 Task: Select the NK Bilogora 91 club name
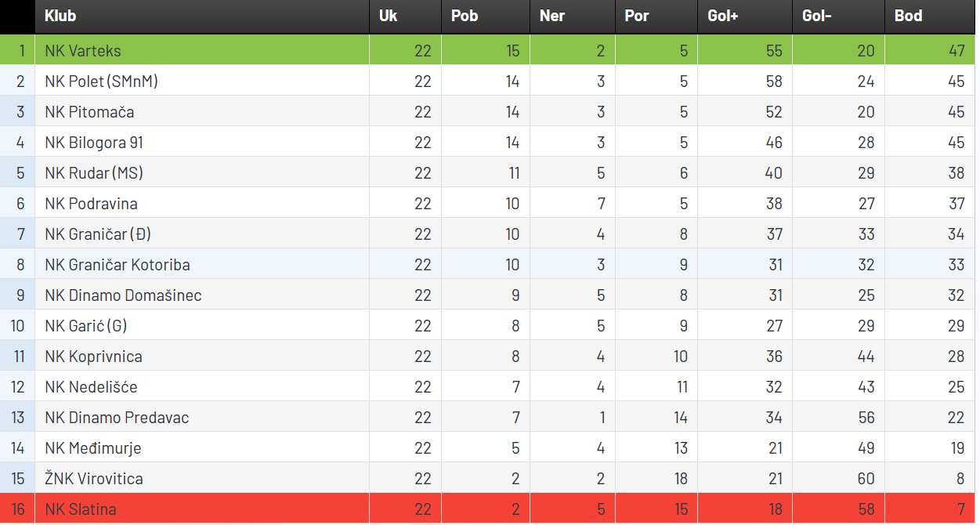(94, 143)
